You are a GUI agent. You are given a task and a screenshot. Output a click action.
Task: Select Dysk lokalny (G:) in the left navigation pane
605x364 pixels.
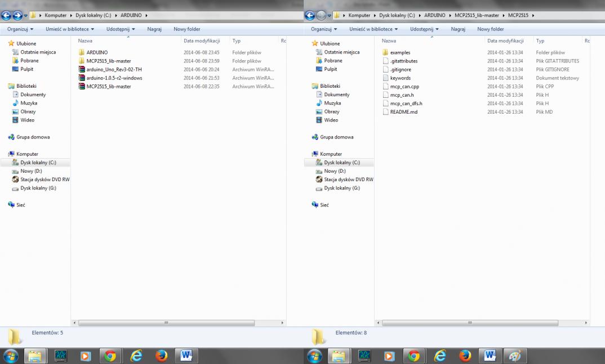click(x=38, y=188)
